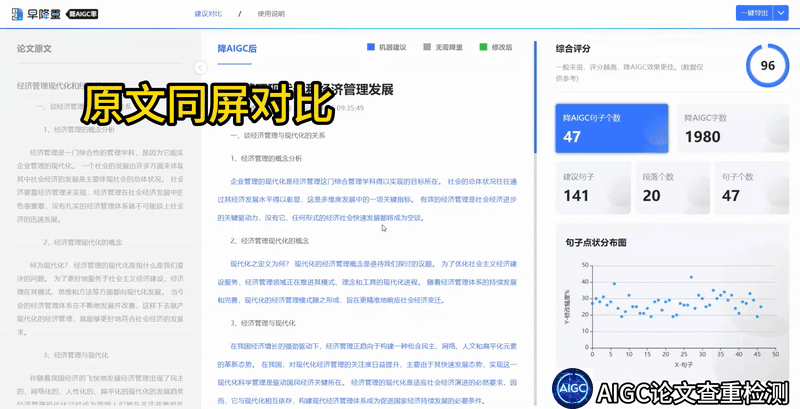This screenshot has height=409, width=800.
Task: Click the circular score 96 gauge
Action: click(767, 66)
